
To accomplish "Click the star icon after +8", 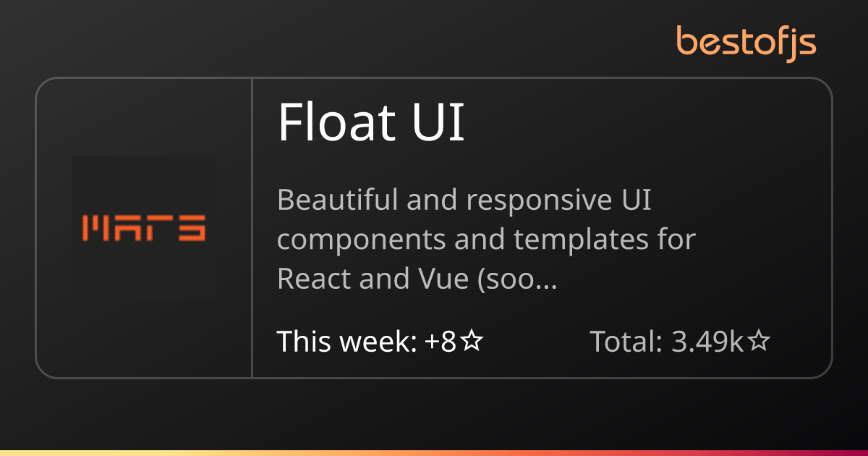I will pyautogui.click(x=472, y=342).
